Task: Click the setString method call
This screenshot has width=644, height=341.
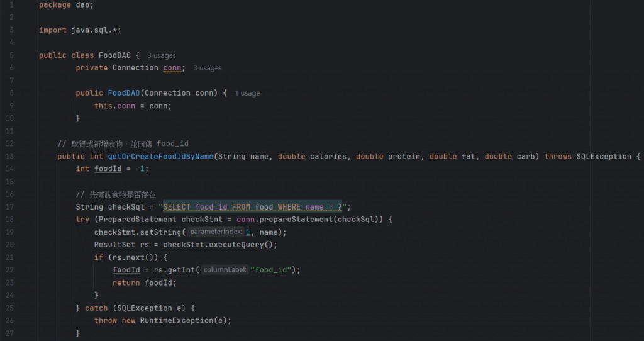Action: (160, 232)
